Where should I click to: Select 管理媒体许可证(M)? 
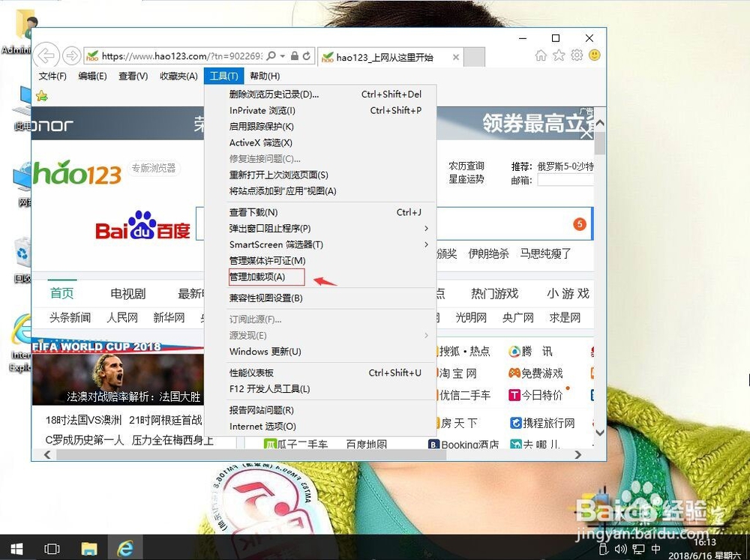coord(320,261)
